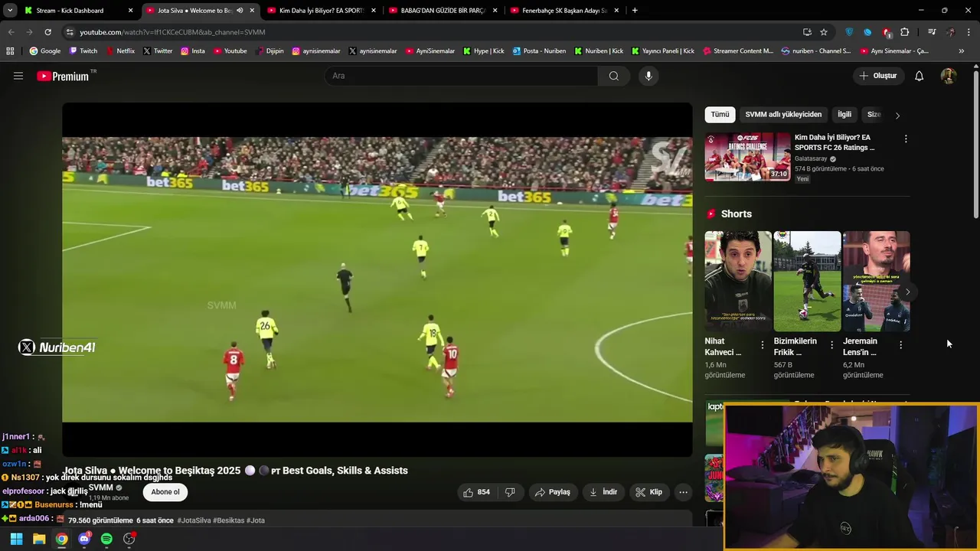Open OBS Studio from the taskbar
Screen dimensions: 980x551
click(129, 539)
